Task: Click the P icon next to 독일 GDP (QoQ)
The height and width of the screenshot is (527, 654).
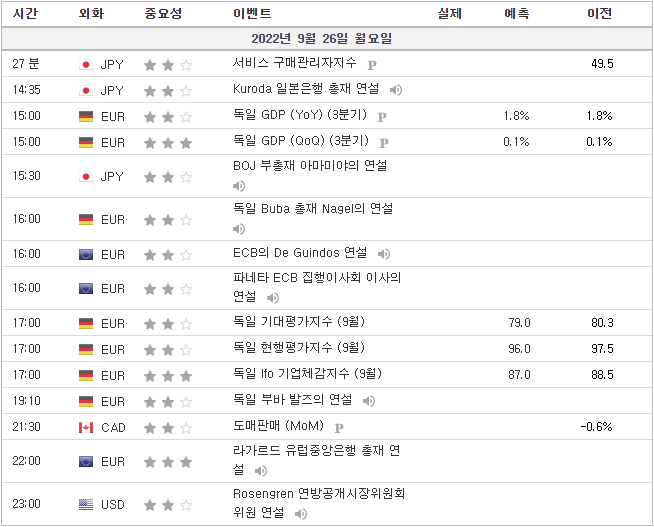Action: pyautogui.click(x=384, y=143)
